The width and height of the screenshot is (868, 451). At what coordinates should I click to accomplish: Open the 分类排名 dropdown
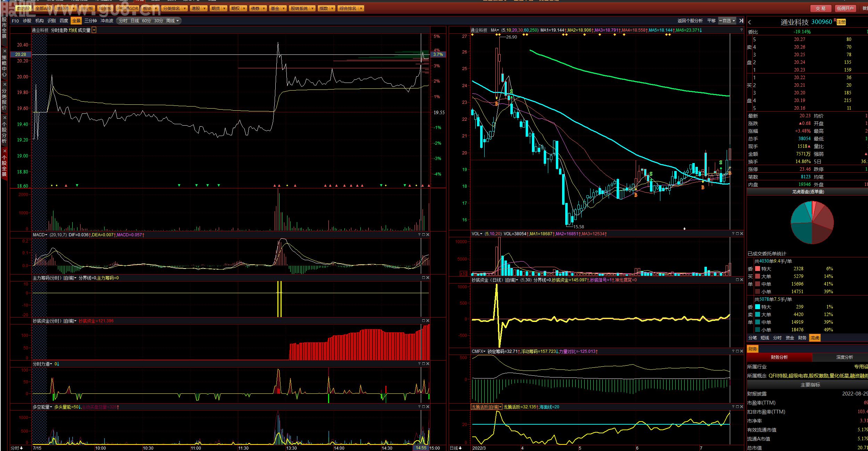(x=174, y=8)
